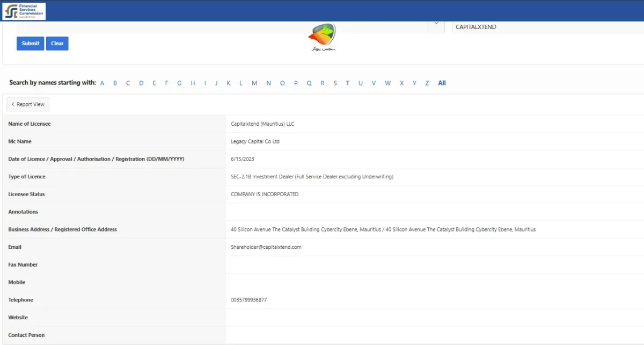
Task: Select the licensee name Capitalxtend (Mauritius) LLC
Action: click(x=262, y=124)
